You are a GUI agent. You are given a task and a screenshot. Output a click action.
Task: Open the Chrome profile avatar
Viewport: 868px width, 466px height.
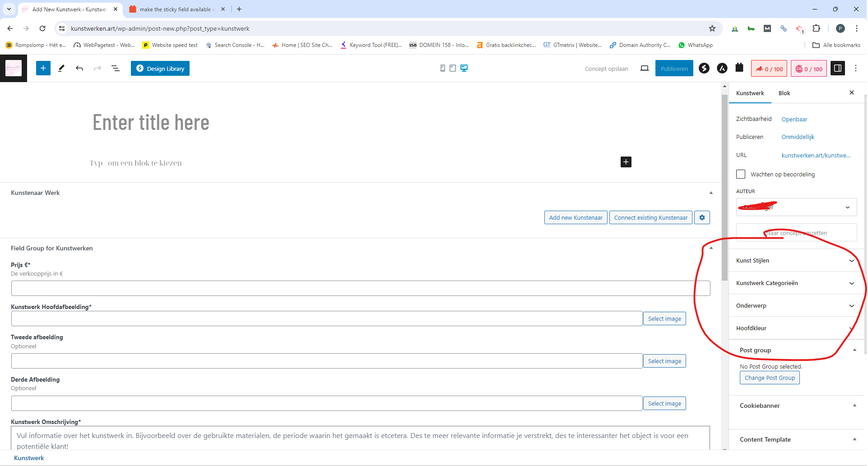840,28
